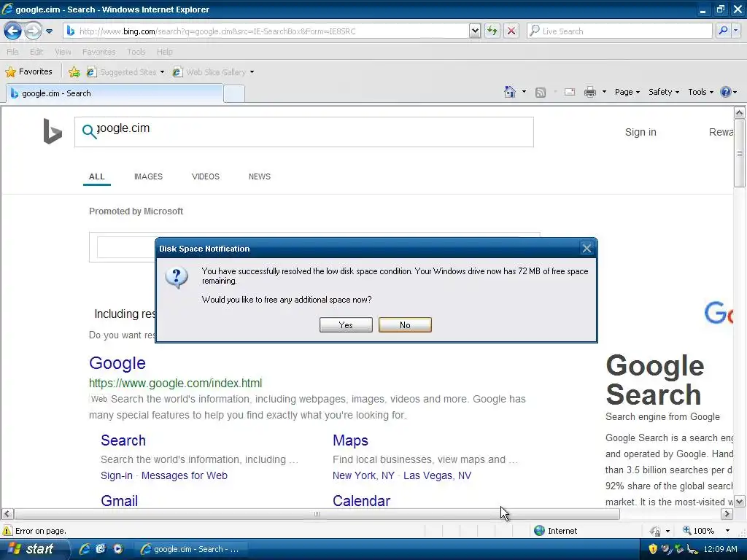
Task: Expand the Print dropdown arrow
Action: click(604, 92)
